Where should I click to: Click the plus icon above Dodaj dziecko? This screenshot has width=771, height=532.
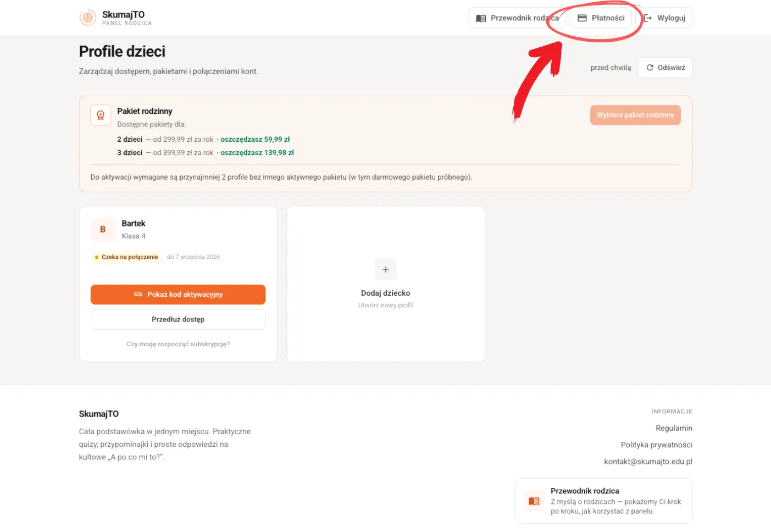386,269
